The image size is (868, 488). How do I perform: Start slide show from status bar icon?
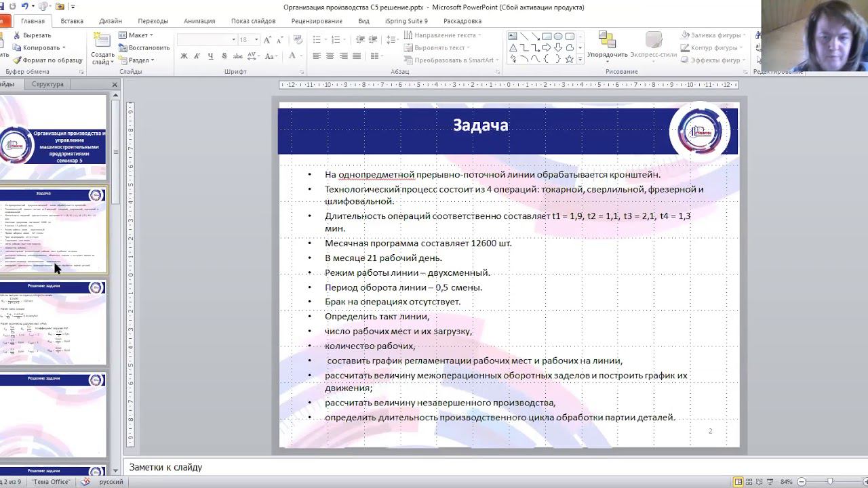click(771, 482)
